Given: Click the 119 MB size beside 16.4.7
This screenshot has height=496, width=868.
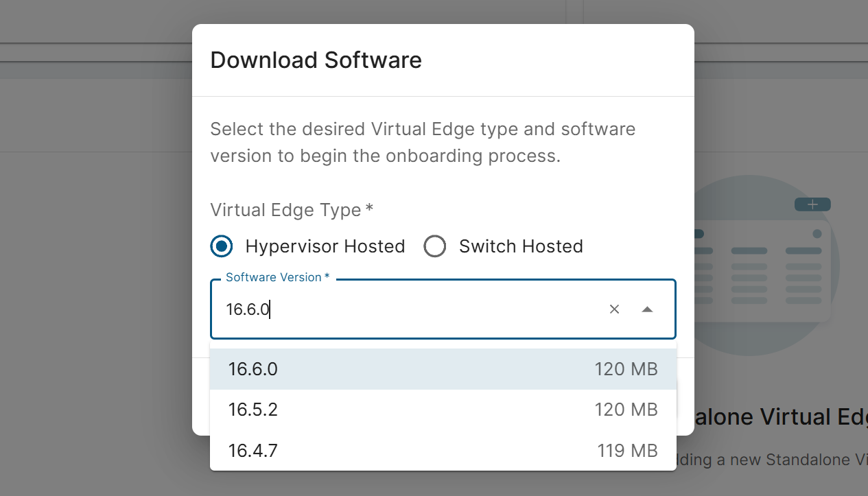Looking at the screenshot, I should tap(627, 451).
